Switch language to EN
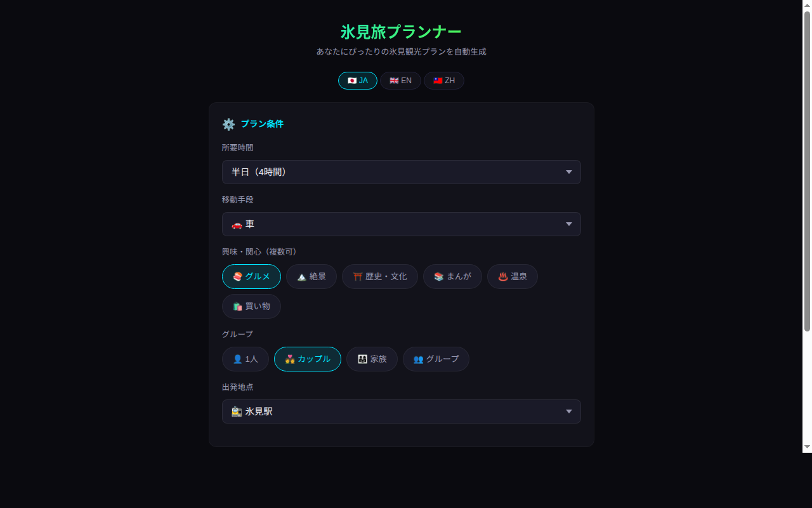The image size is (812, 508). [x=400, y=81]
